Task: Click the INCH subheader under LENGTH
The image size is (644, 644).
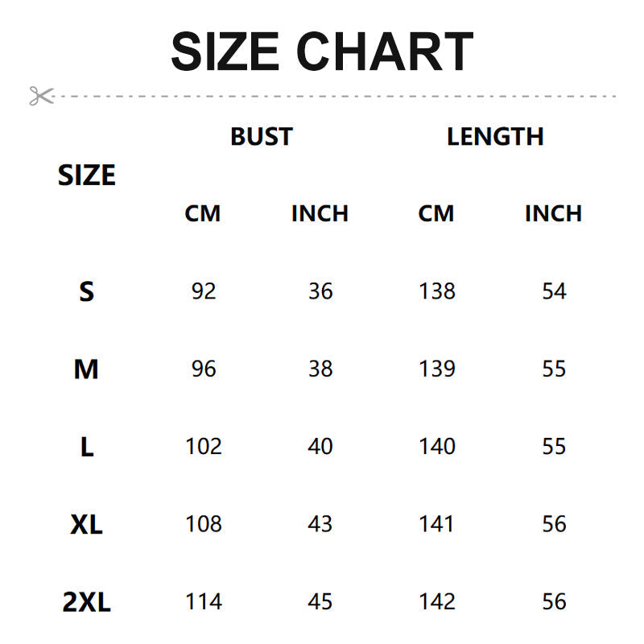Action: [553, 214]
